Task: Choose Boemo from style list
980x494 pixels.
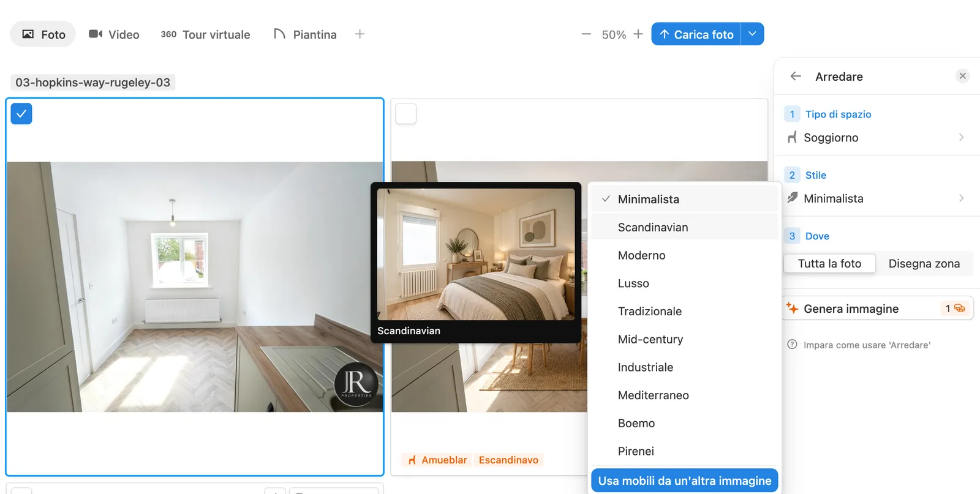Action: tap(684, 423)
